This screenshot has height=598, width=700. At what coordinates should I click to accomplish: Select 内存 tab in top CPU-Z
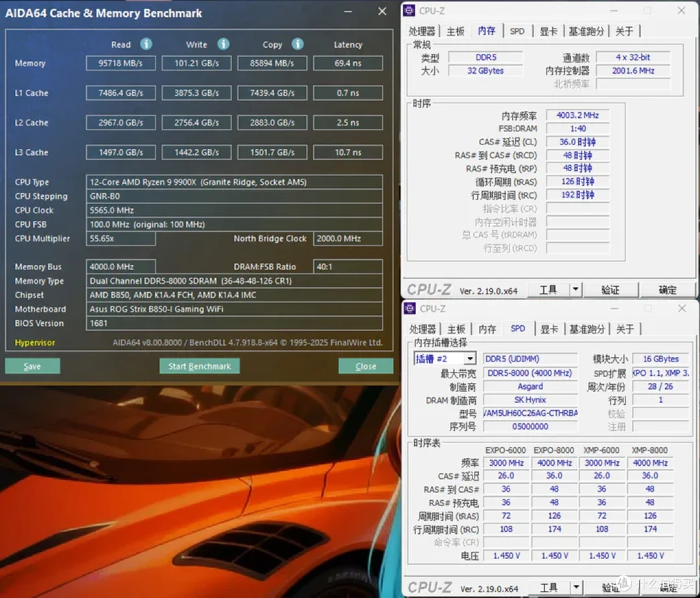(x=487, y=30)
